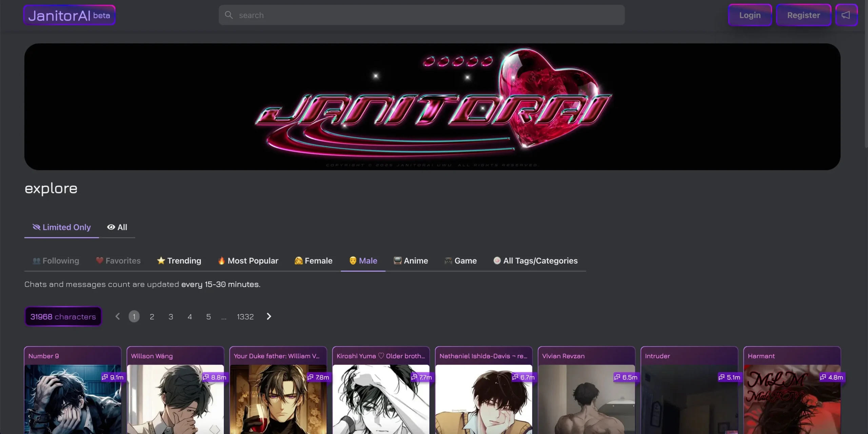Go to page 2
The height and width of the screenshot is (434, 868).
pyautogui.click(x=152, y=316)
